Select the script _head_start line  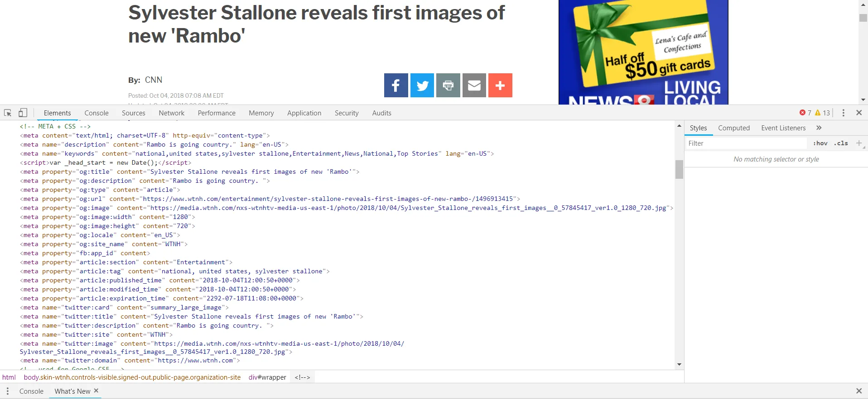tap(106, 163)
